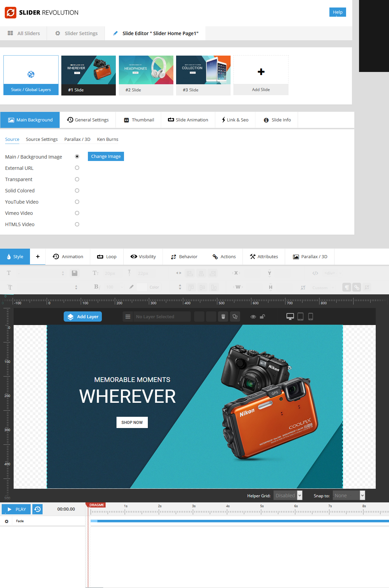
Task: Click the plus icon to add slide
Action: click(x=261, y=72)
